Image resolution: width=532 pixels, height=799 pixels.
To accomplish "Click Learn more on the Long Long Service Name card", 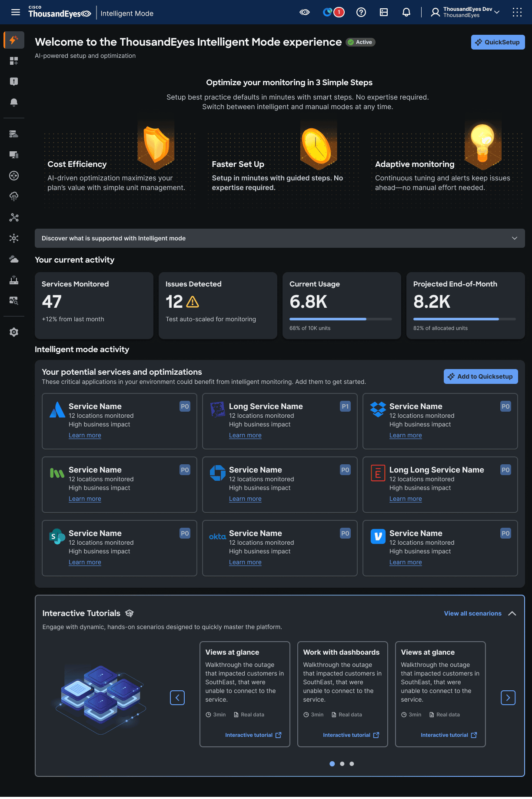I will click(406, 499).
